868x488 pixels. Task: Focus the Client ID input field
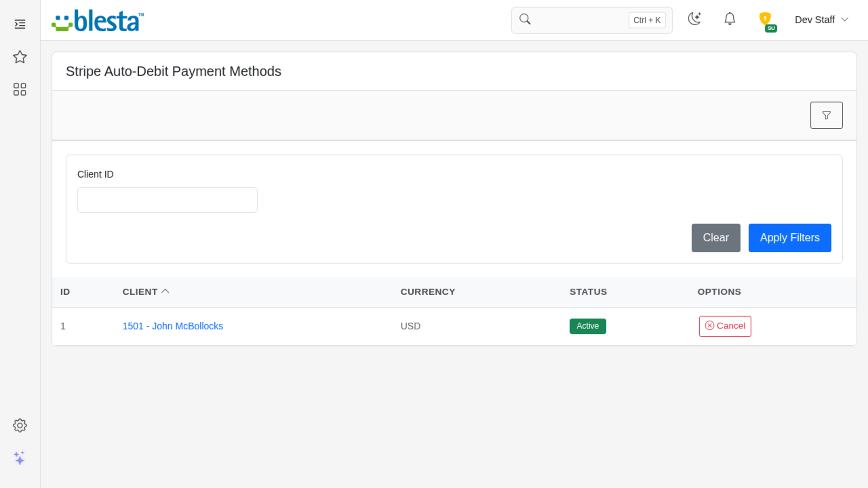[167, 200]
